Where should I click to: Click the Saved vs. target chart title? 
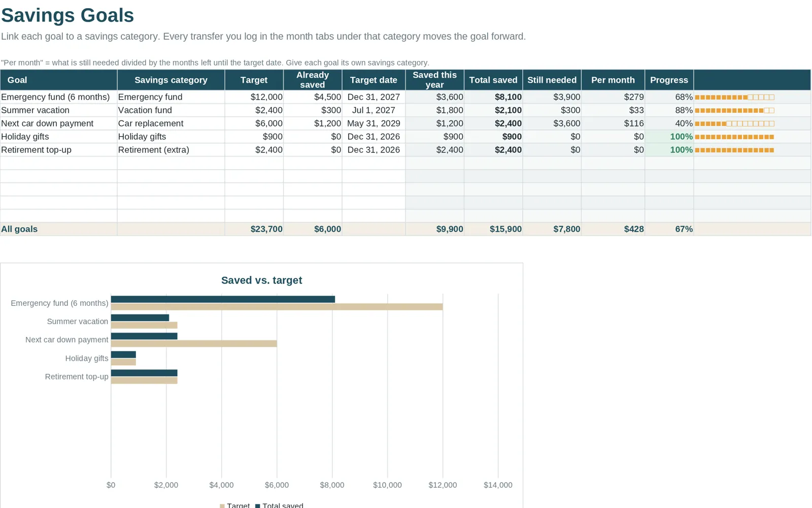point(261,280)
